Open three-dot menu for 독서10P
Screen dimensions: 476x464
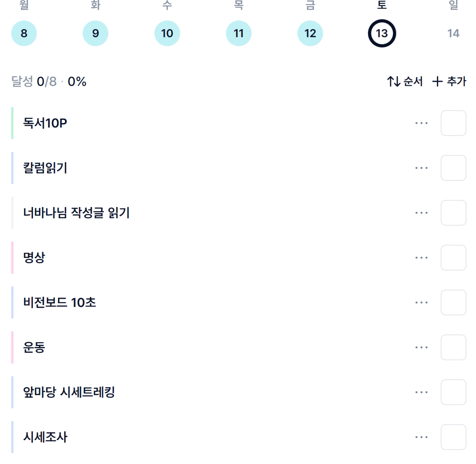pos(421,123)
